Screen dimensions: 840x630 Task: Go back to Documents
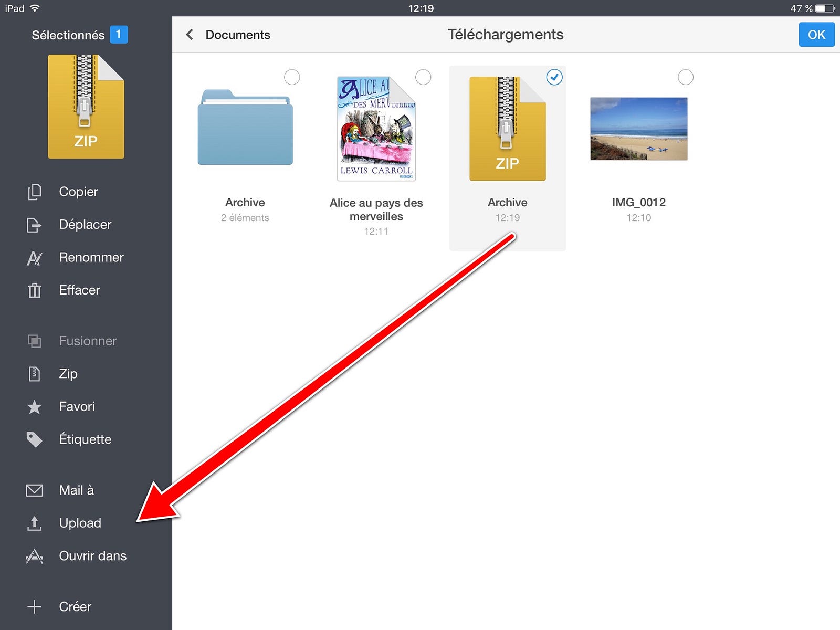238,35
